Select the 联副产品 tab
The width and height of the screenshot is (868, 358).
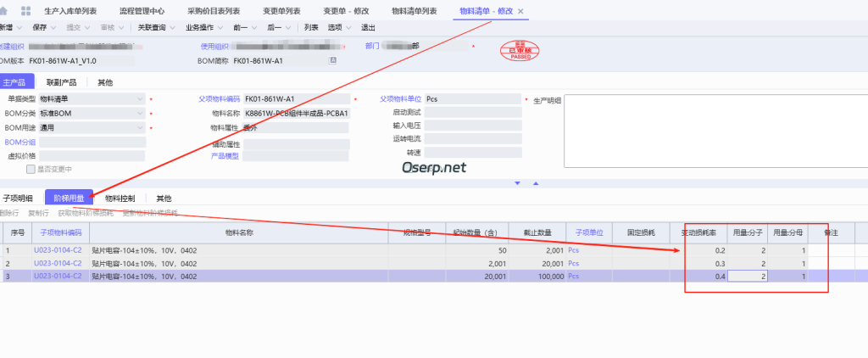point(61,82)
